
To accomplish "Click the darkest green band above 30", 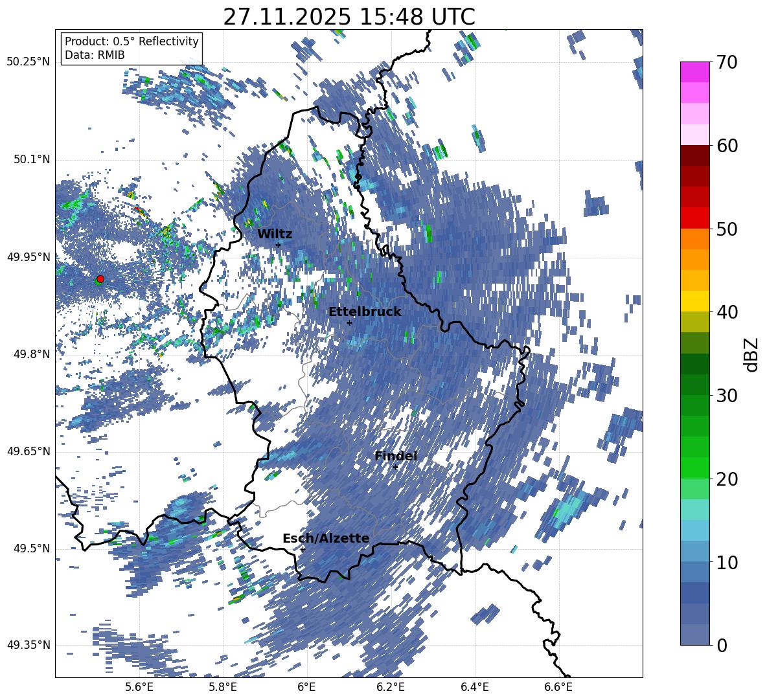I will click(x=694, y=363).
